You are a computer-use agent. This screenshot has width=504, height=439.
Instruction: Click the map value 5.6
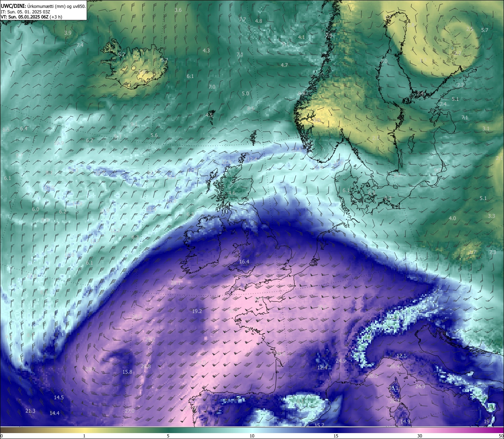154,135
